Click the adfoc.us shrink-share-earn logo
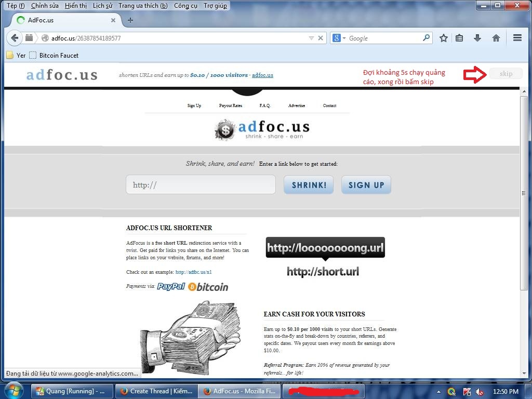Image resolution: width=532 pixels, height=399 pixels. tap(262, 129)
